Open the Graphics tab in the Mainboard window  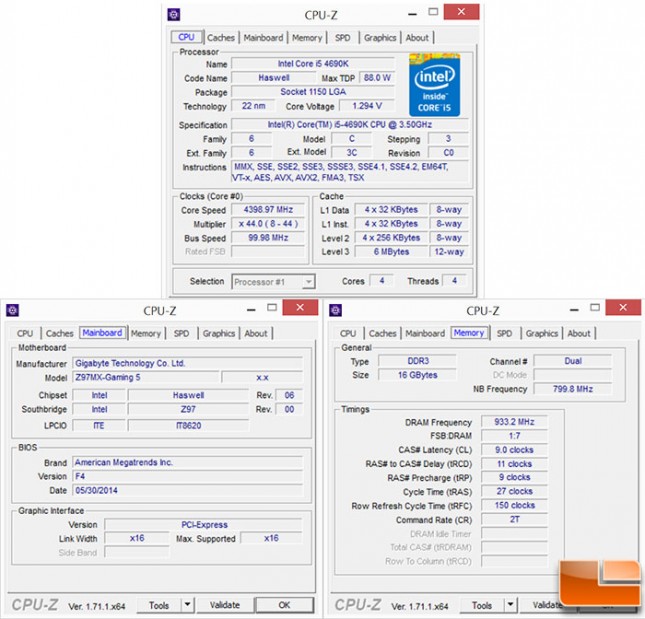pos(219,333)
